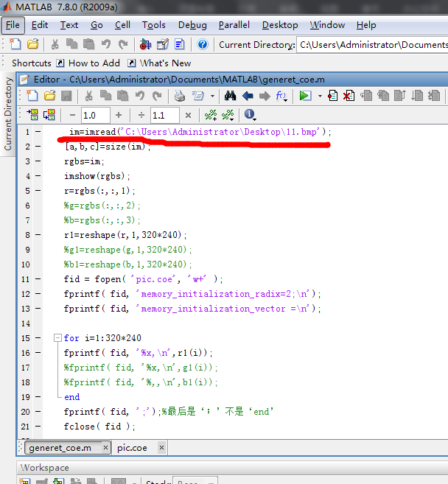Click divide value button
This screenshot has height=484, width=448.
[141, 116]
